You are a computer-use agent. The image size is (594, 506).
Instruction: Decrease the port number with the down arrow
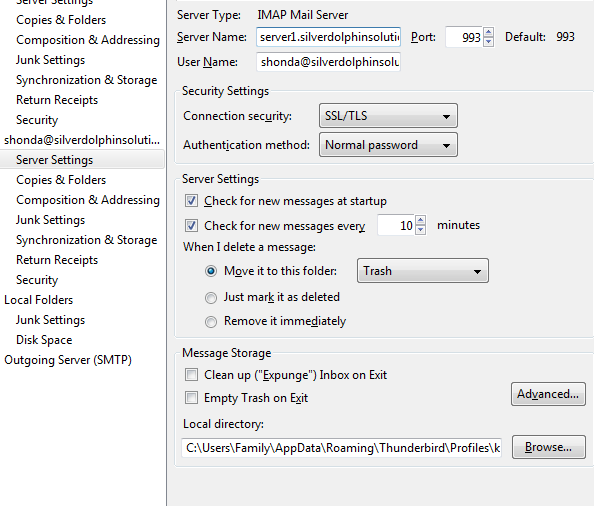[488, 41]
